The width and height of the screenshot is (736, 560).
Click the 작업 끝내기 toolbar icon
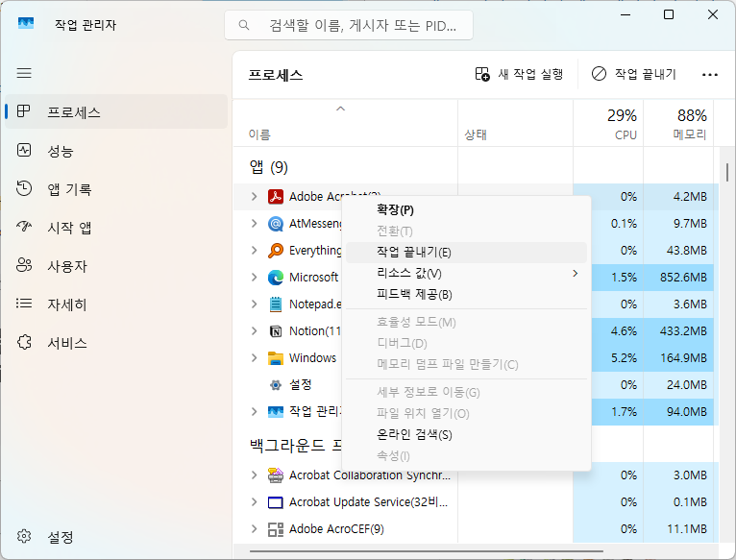[599, 74]
